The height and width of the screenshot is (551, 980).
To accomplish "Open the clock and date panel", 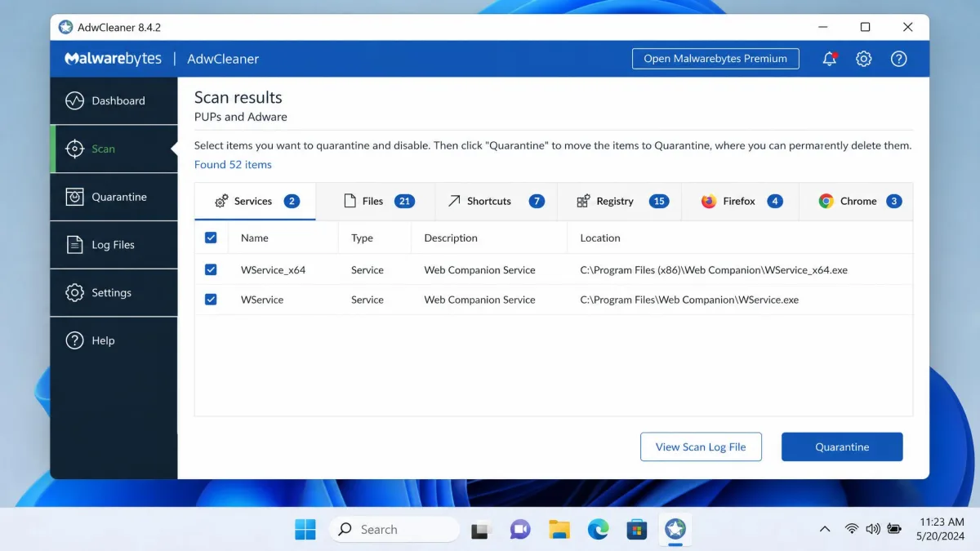I will [x=942, y=530].
